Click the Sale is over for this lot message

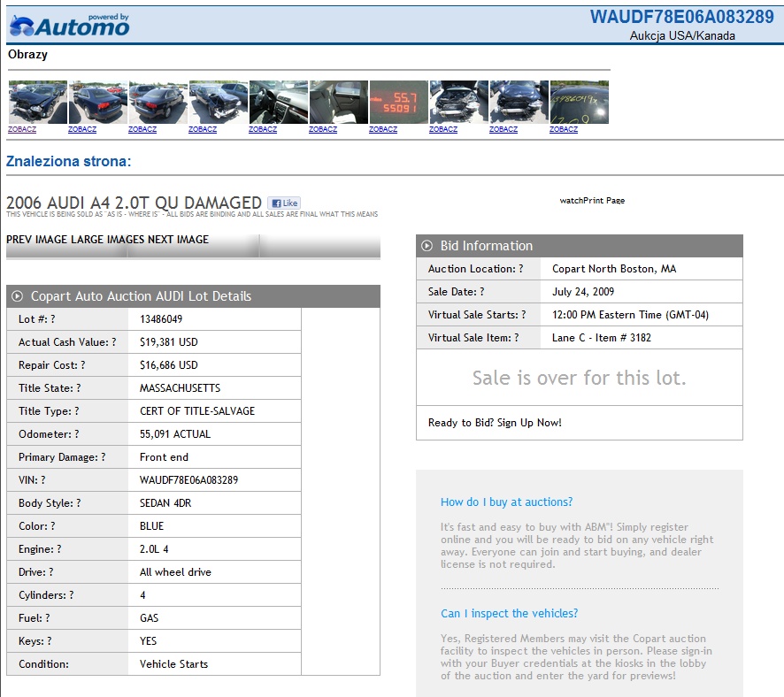pos(580,378)
